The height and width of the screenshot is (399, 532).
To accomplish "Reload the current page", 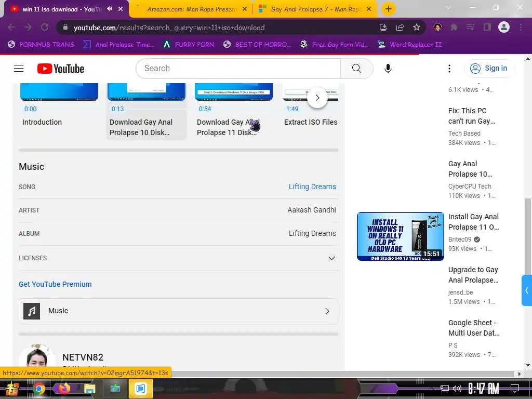I will (x=45, y=28).
